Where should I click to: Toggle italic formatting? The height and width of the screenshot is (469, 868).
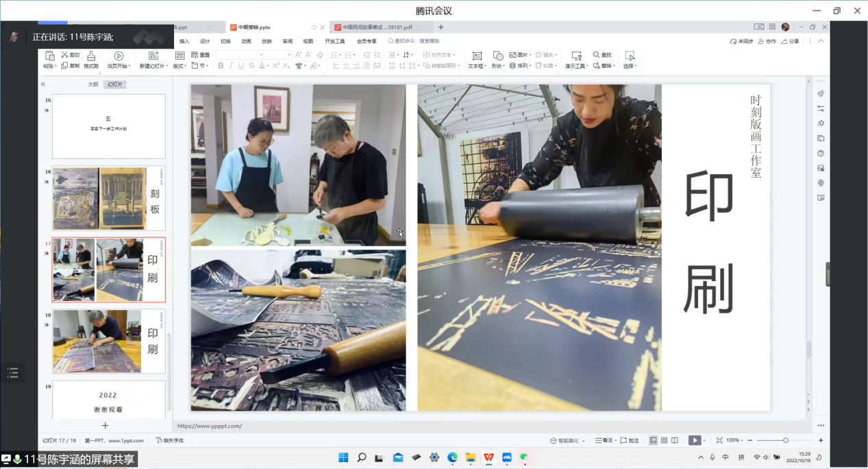[231, 66]
